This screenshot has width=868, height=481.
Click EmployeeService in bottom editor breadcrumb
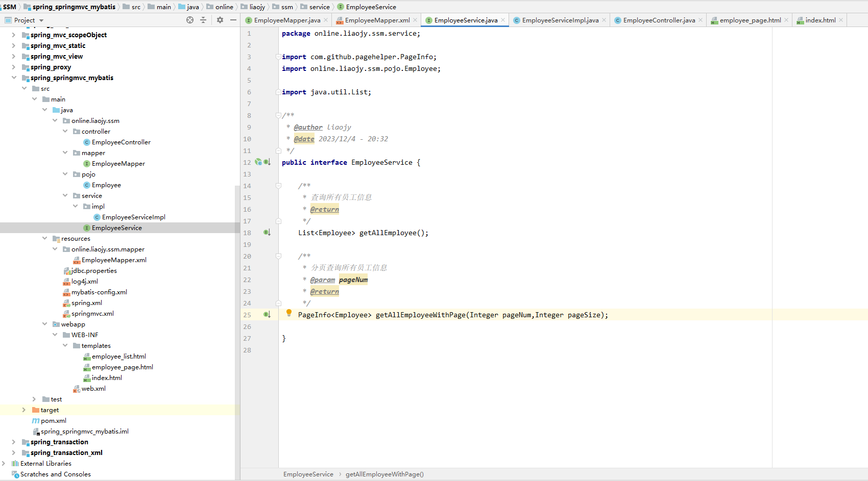pos(308,474)
